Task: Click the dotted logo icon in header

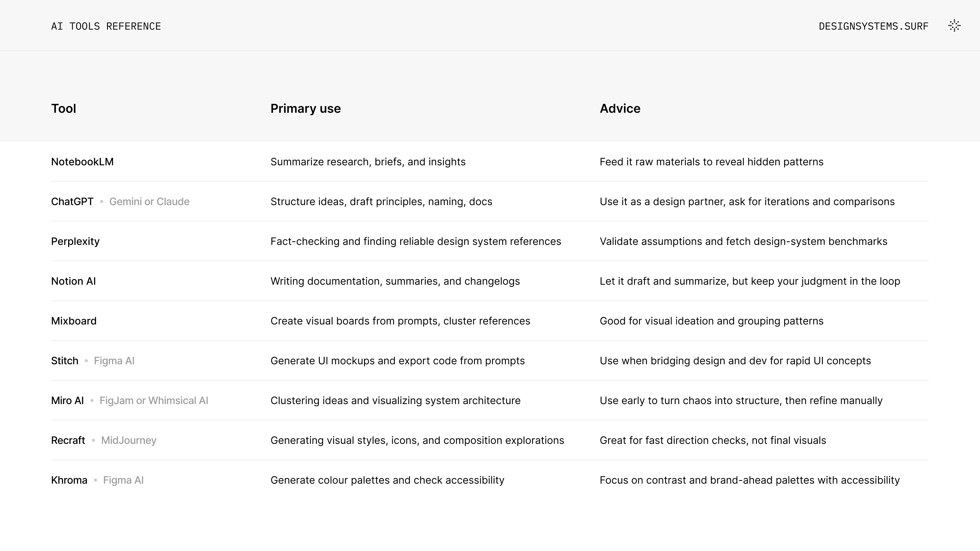Action: (954, 26)
